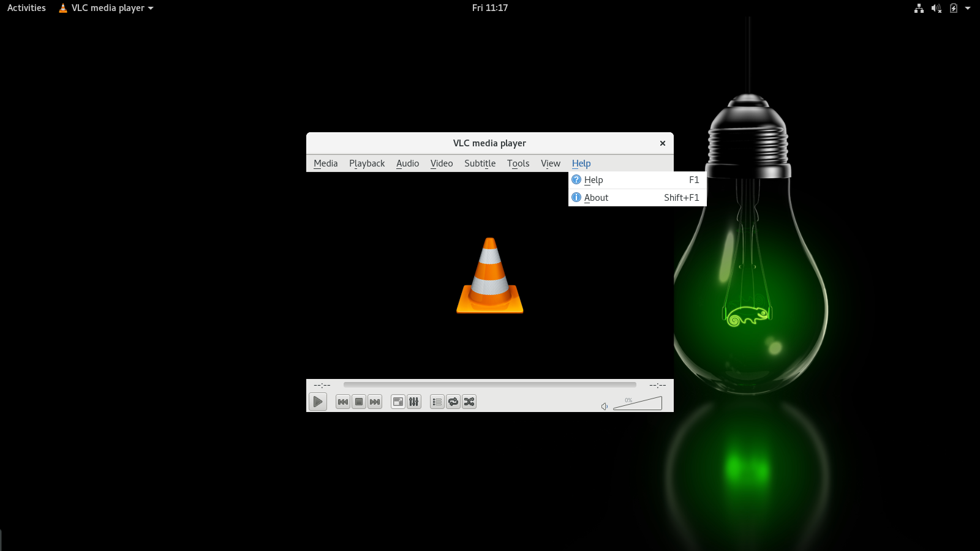This screenshot has width=980, height=551.
Task: Open the Media menu
Action: [325, 163]
